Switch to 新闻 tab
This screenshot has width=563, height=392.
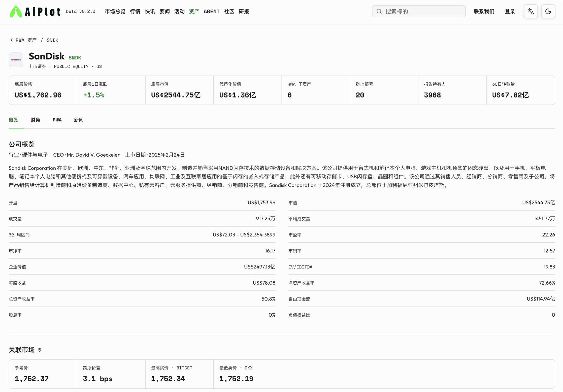[79, 120]
